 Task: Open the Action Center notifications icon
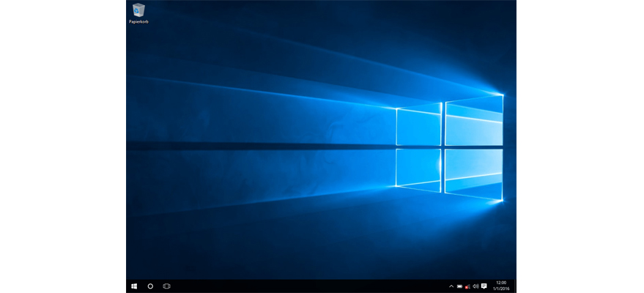[x=484, y=286]
